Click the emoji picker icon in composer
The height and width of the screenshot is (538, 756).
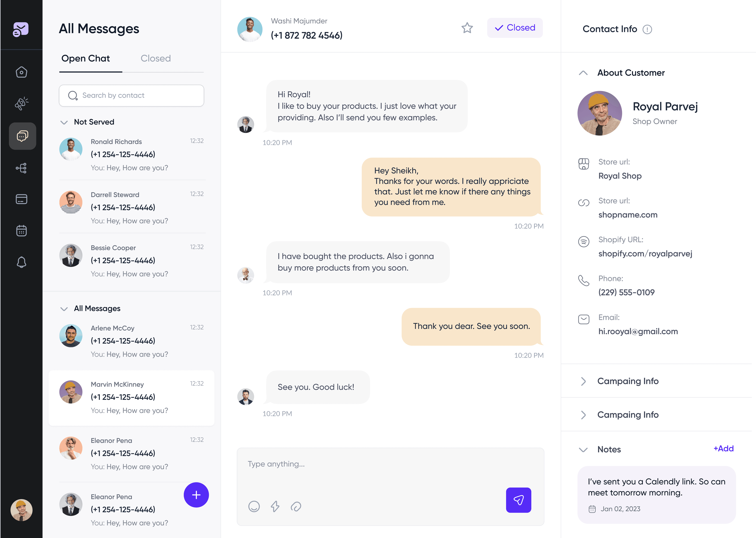(x=254, y=506)
